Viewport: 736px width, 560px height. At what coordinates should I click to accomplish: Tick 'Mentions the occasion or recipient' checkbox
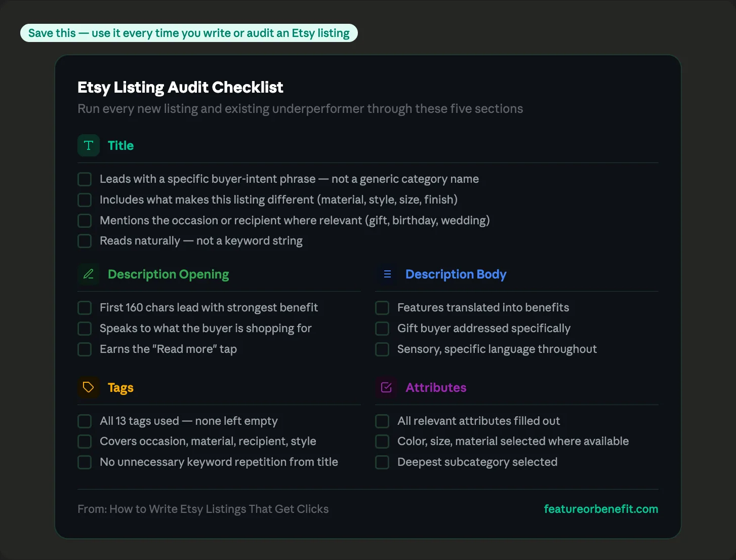pyautogui.click(x=85, y=221)
